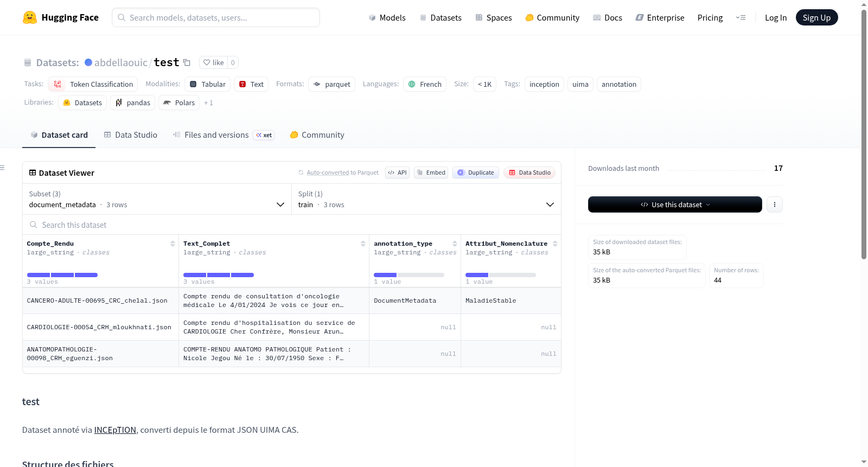Sort by Attribut_Nomenclature column

[x=555, y=244]
